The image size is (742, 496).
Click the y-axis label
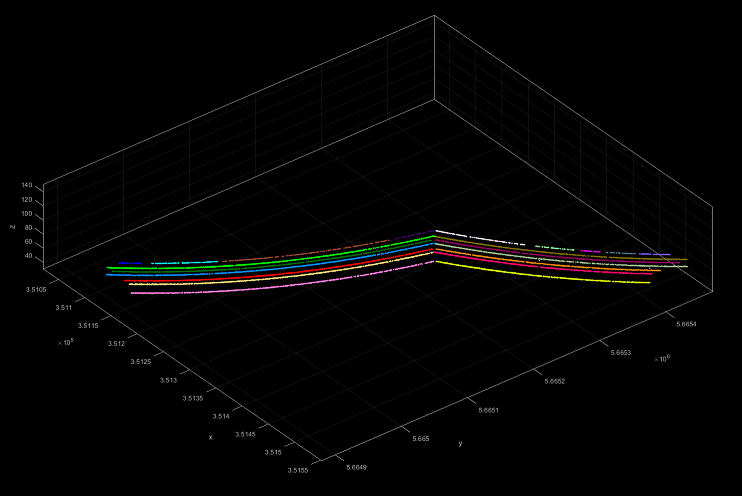click(460, 443)
